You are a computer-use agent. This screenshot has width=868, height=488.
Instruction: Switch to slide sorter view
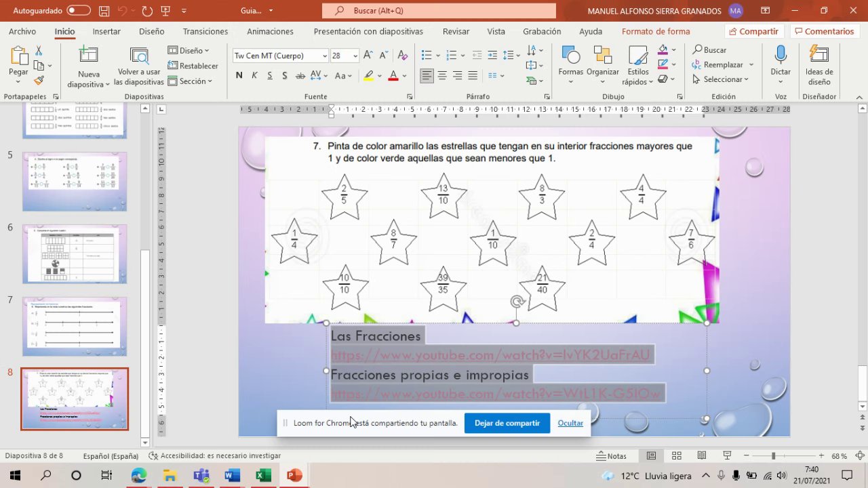(676, 456)
